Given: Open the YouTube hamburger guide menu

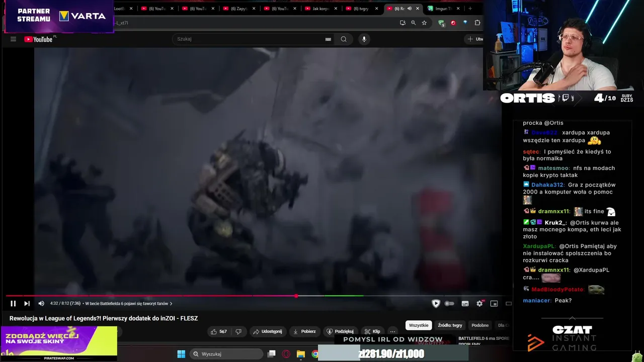Looking at the screenshot, I should pyautogui.click(x=13, y=39).
